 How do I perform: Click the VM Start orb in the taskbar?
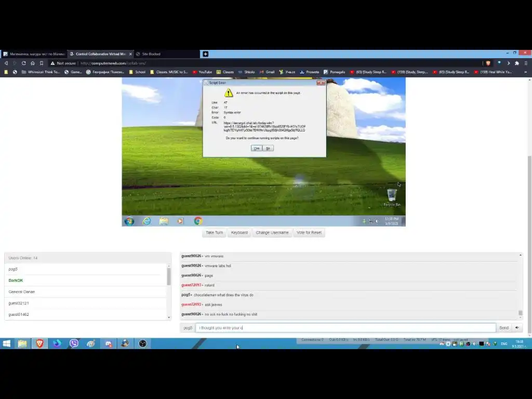click(129, 221)
